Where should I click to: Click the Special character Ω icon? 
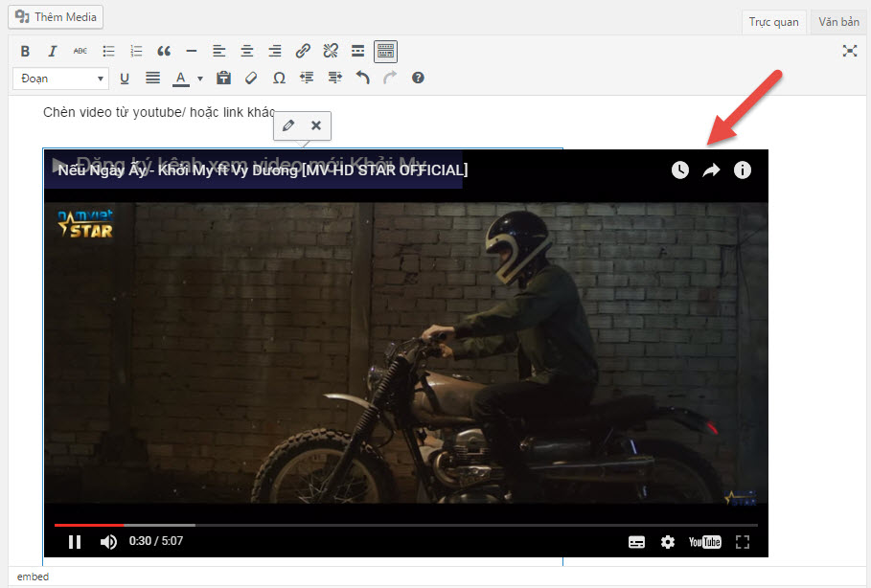279,78
